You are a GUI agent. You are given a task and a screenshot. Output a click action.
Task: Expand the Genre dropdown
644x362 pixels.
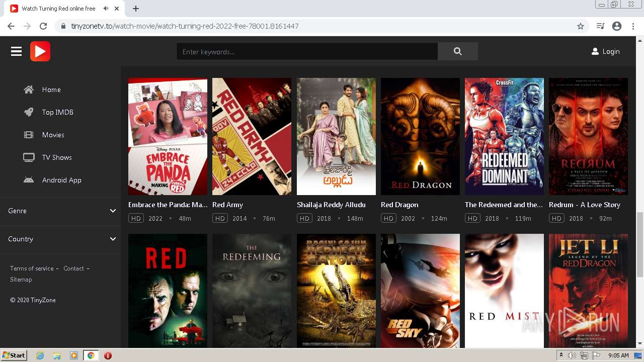pyautogui.click(x=60, y=211)
